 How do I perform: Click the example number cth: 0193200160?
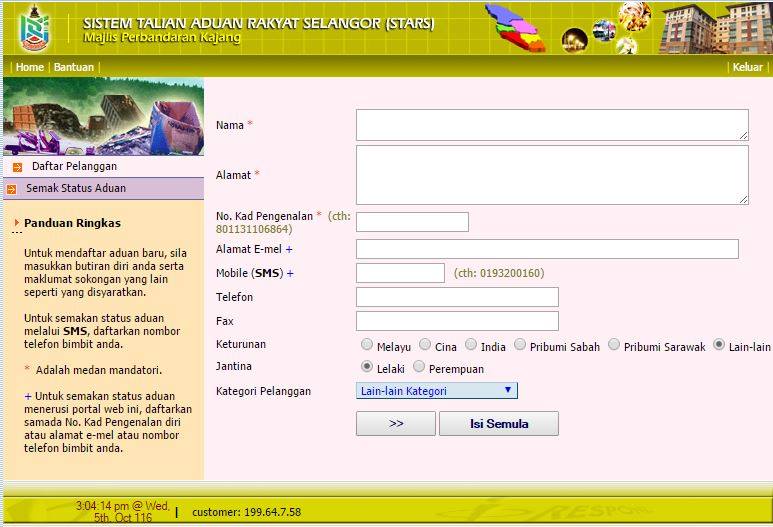499,273
